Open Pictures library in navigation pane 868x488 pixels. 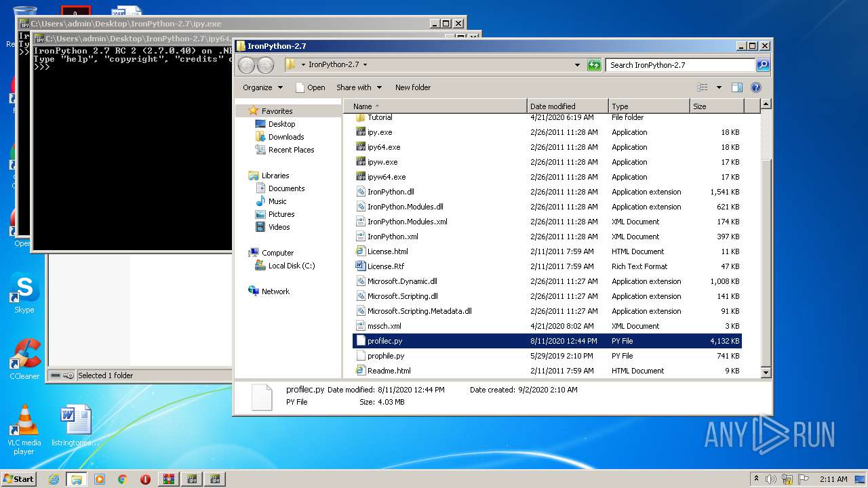point(281,214)
